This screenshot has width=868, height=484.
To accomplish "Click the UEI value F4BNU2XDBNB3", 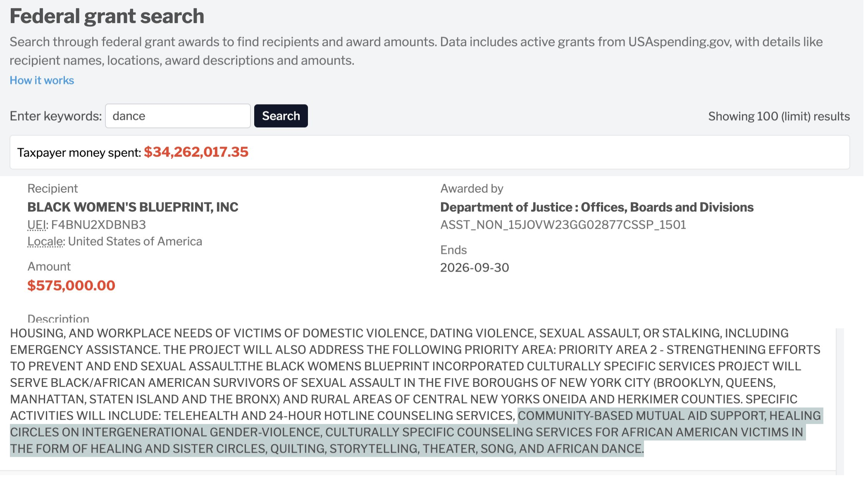I will pyautogui.click(x=98, y=225).
